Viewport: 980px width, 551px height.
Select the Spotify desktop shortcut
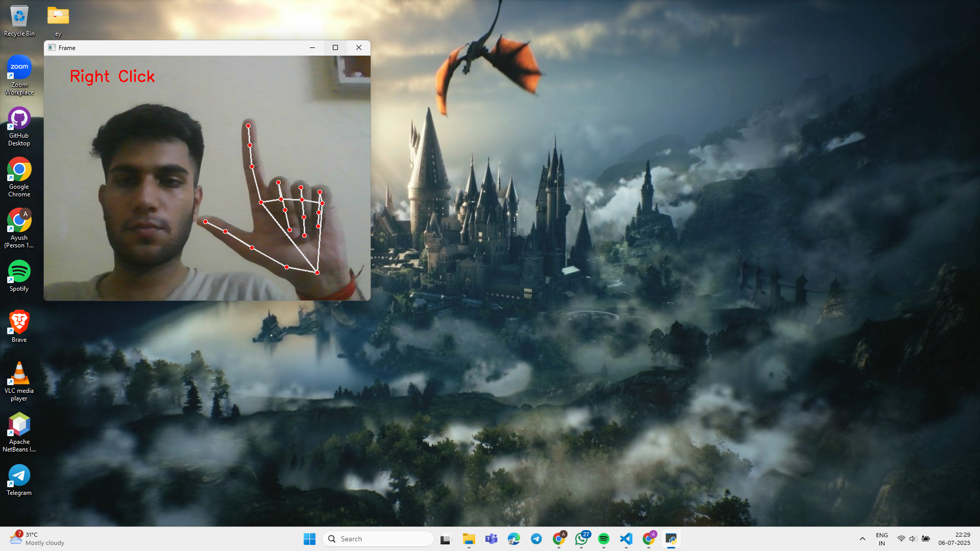click(19, 276)
